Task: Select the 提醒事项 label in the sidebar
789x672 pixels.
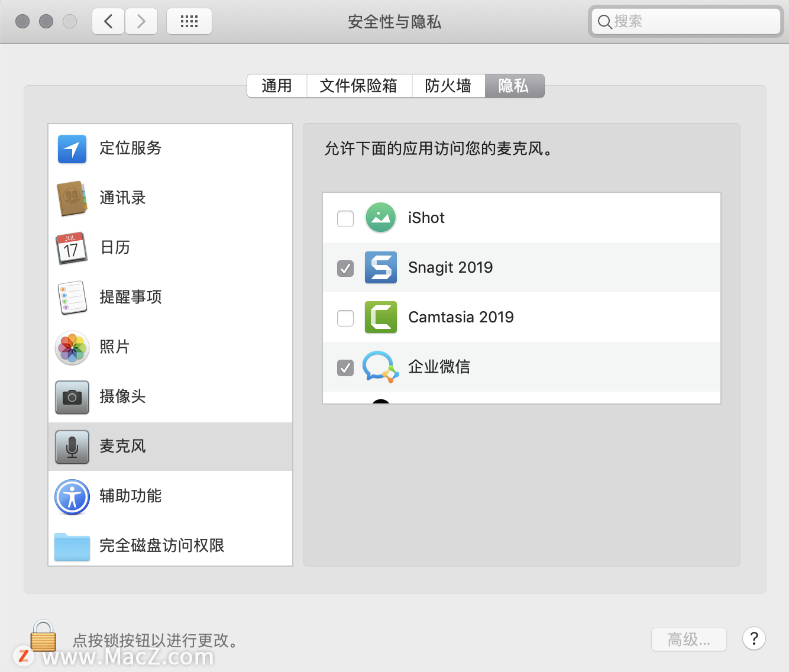Action: [131, 297]
